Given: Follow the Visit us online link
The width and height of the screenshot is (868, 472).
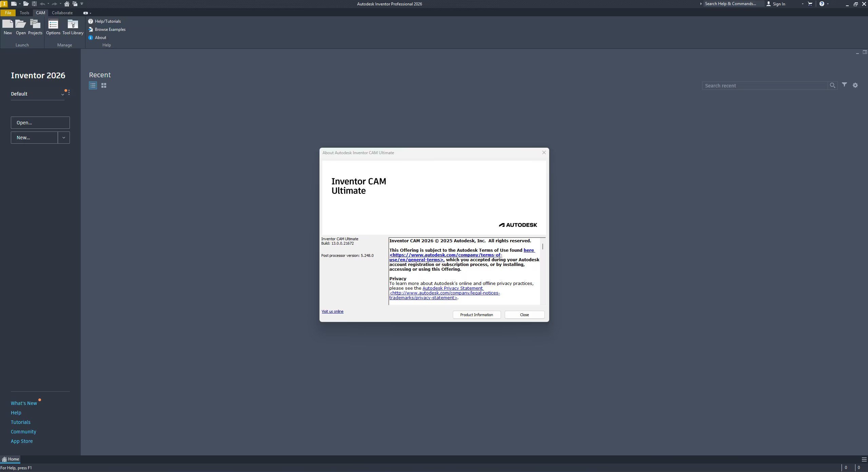Looking at the screenshot, I should pos(332,311).
